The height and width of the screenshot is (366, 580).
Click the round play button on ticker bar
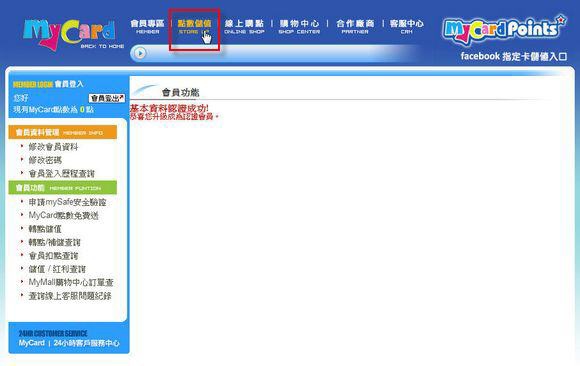coord(140,53)
